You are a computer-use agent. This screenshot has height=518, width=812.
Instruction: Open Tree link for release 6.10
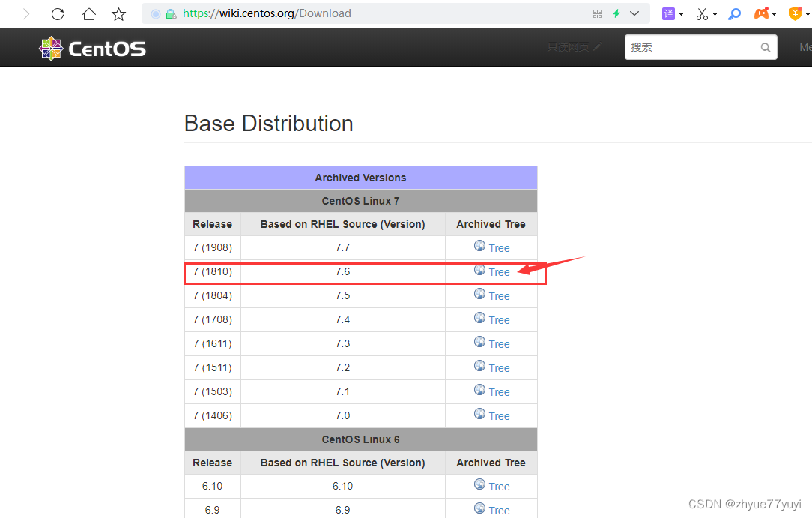pos(499,487)
